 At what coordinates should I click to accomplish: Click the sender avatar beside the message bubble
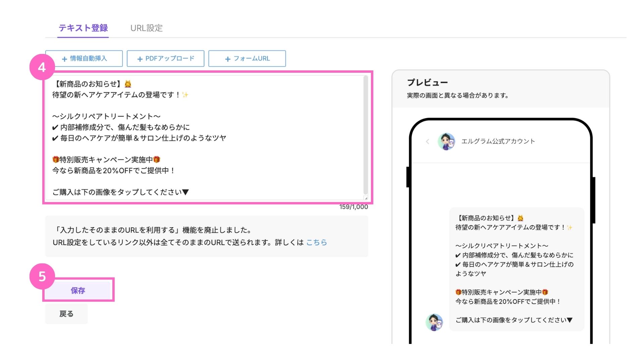coord(434,322)
